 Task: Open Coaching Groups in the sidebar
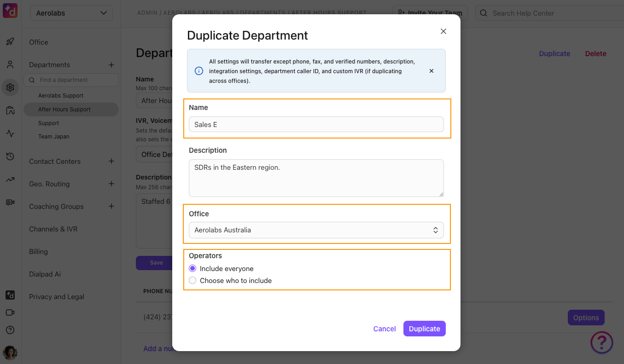click(x=56, y=207)
